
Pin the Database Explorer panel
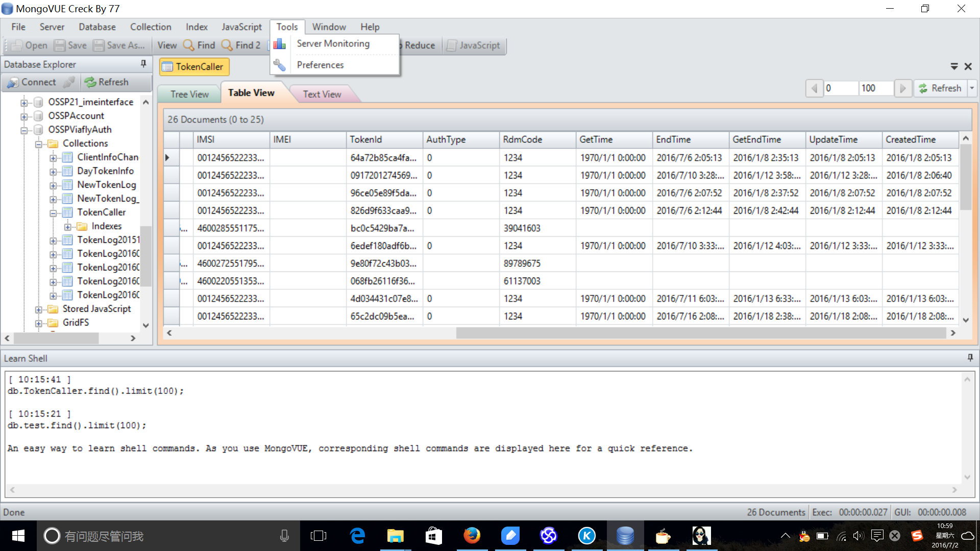(143, 64)
